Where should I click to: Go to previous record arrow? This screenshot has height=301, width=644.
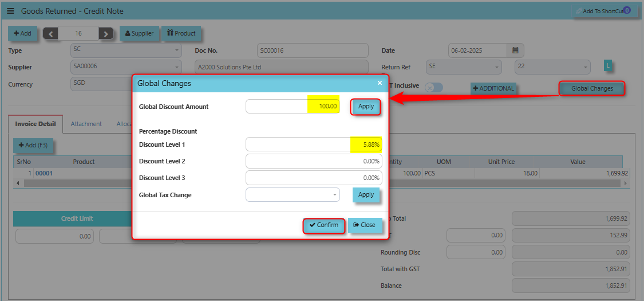(50, 34)
